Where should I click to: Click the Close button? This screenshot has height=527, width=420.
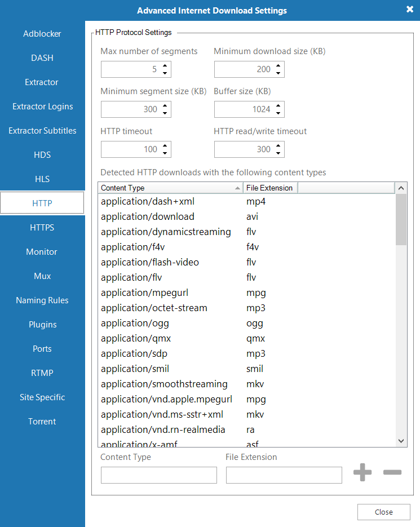pos(384,512)
